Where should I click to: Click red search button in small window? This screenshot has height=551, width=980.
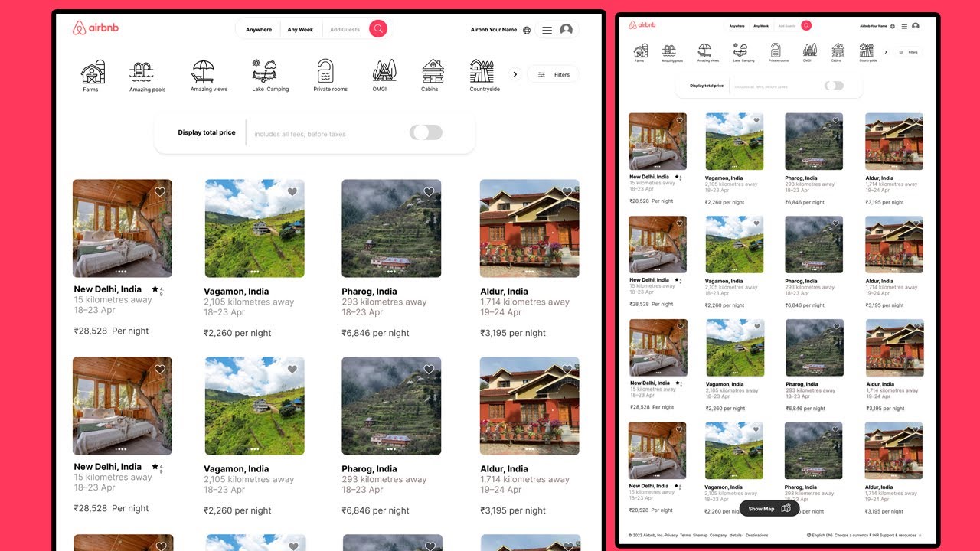806,25
